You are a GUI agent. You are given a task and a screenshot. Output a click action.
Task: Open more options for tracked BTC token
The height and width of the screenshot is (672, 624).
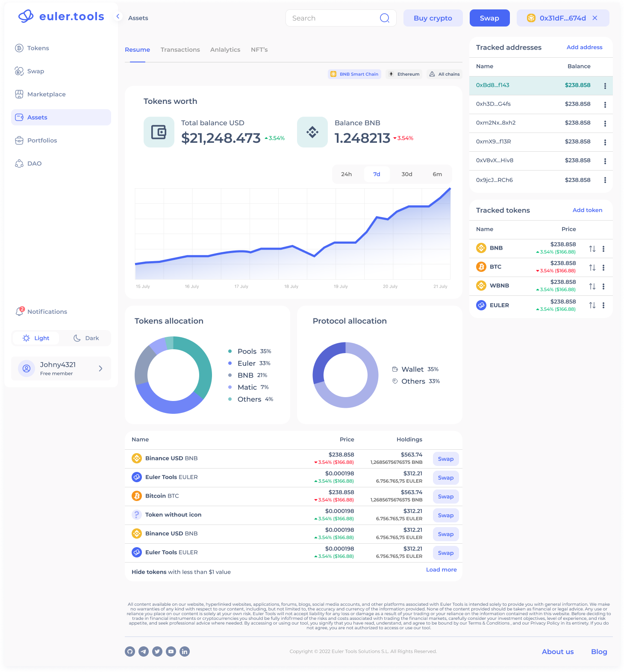coord(603,268)
